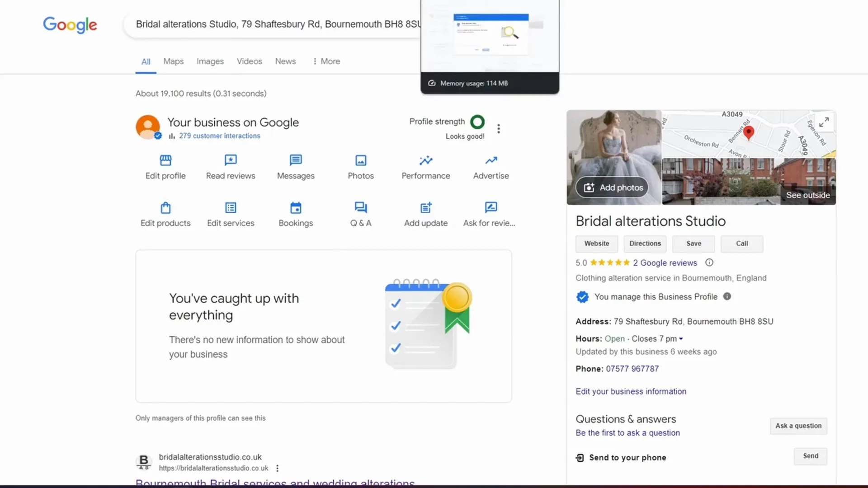
Task: Open 279 customer interactions link
Action: click(x=219, y=136)
